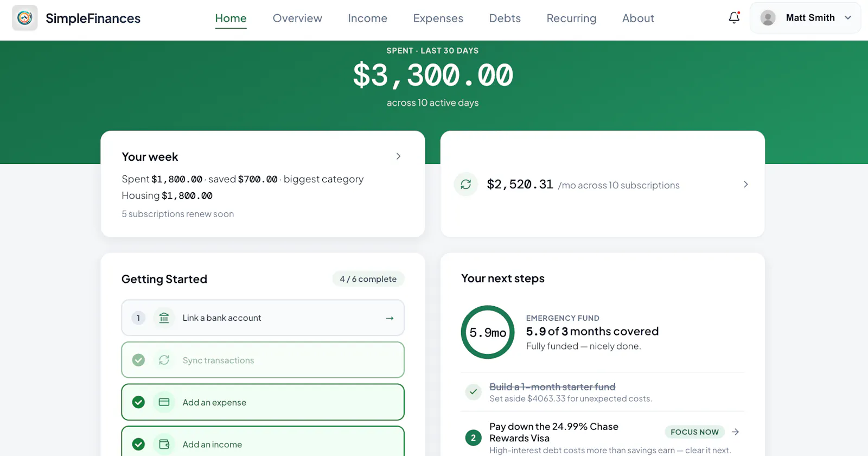868x456 pixels.
Task: Click the Getting Started heading
Action: pyautogui.click(x=164, y=279)
